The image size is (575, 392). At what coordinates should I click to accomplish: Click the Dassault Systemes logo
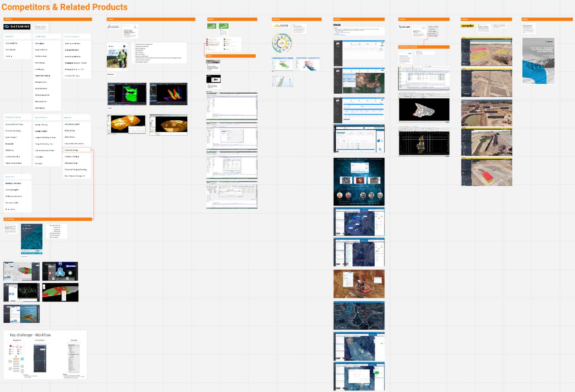(x=113, y=27)
